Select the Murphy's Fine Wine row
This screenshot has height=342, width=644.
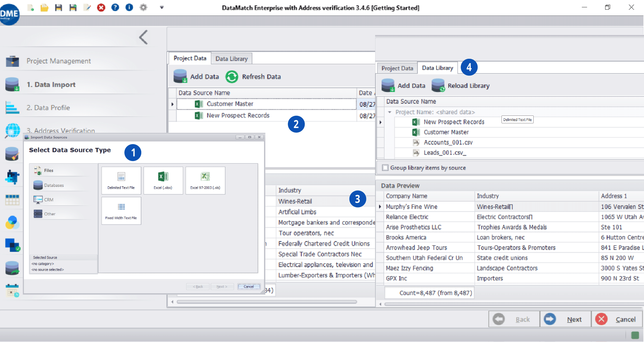(x=510, y=207)
